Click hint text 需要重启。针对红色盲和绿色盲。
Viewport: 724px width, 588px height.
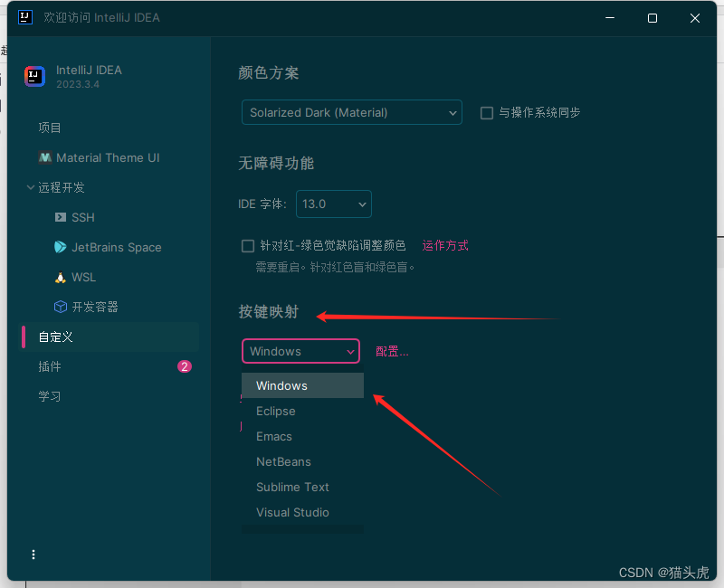tap(335, 267)
